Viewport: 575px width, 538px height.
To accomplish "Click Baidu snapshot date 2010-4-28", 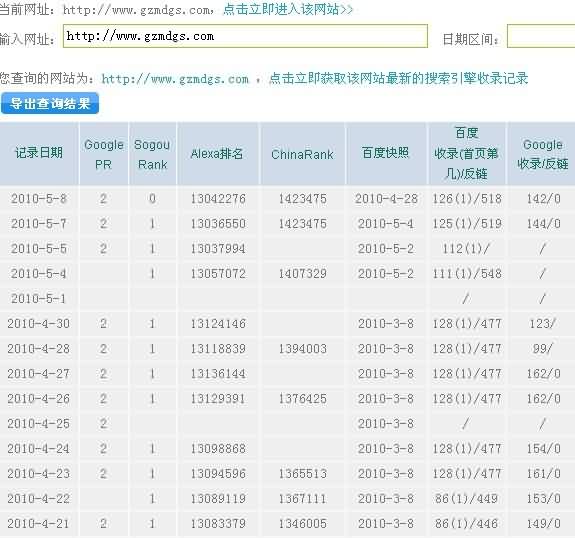I will (x=386, y=199).
